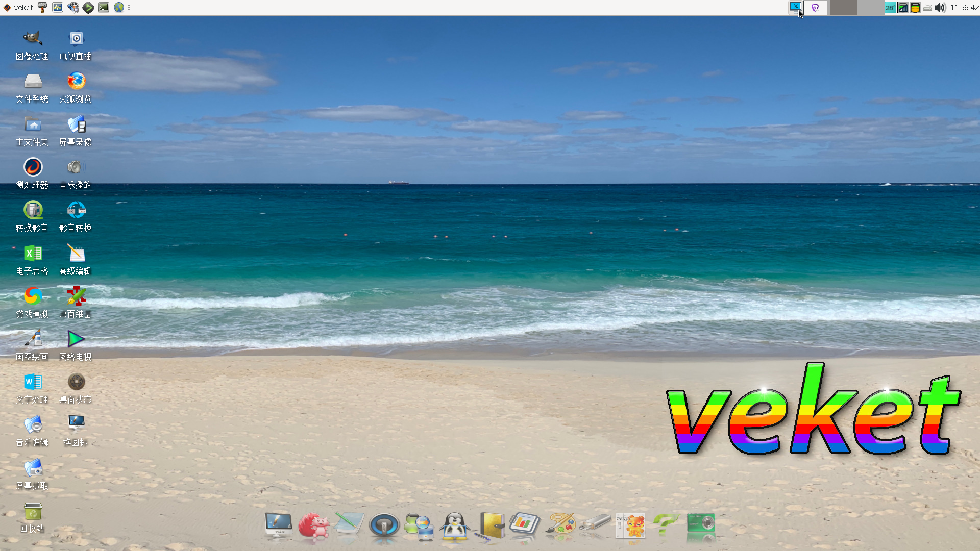This screenshot has width=980, height=551.
Task: Open 电子表格 spreadsheet application
Action: tap(32, 254)
